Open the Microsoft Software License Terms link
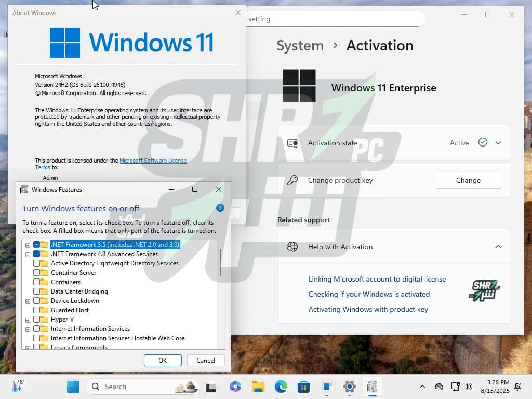 pos(153,161)
